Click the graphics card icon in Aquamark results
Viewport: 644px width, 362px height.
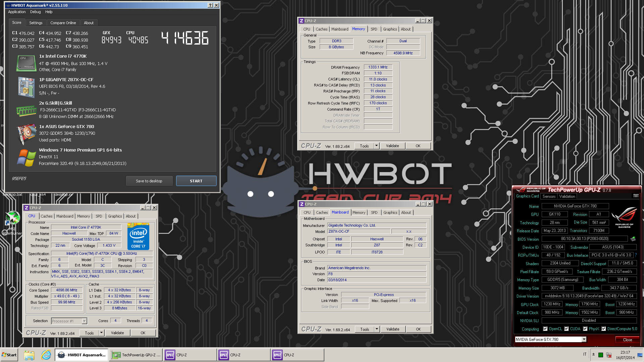26,134
